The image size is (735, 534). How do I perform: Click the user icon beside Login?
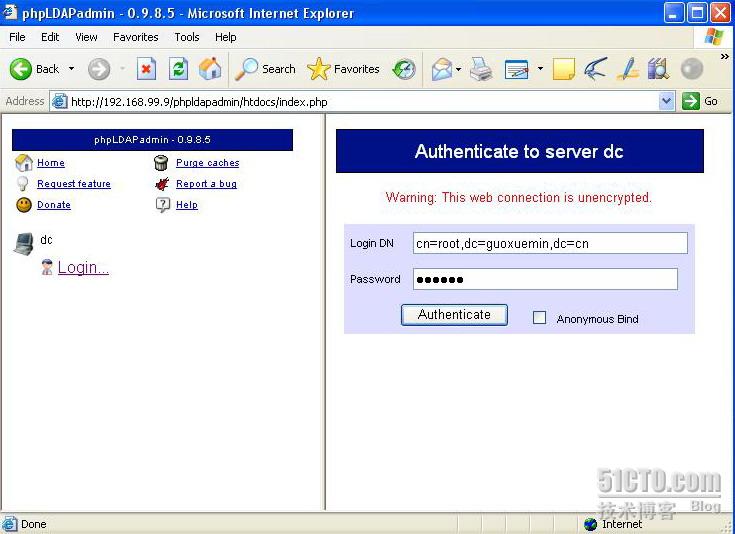(x=47, y=267)
